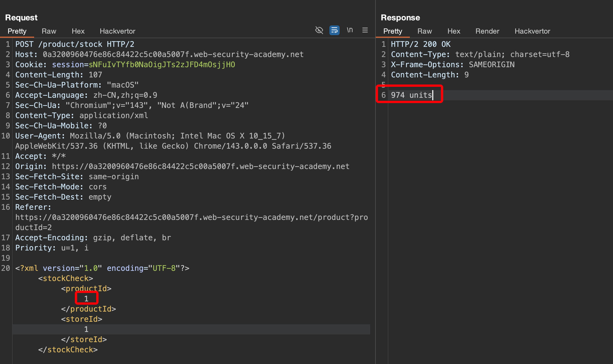Image resolution: width=613 pixels, height=364 pixels.
Task: Click the session cookie value
Action: pos(162,65)
